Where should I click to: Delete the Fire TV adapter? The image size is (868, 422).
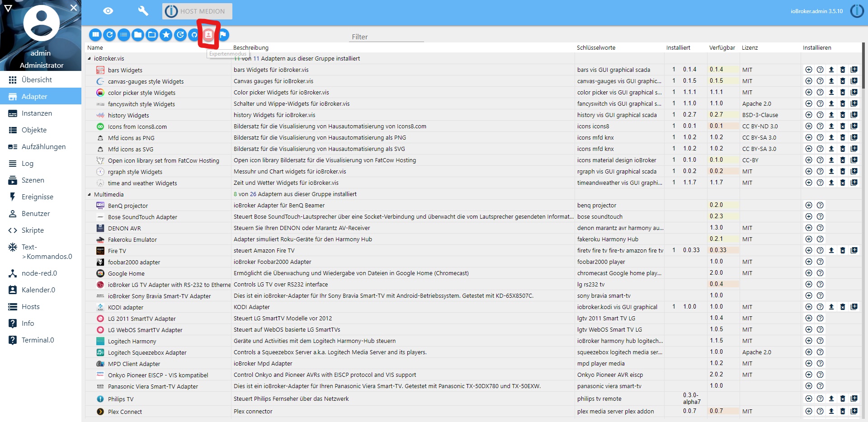click(842, 251)
